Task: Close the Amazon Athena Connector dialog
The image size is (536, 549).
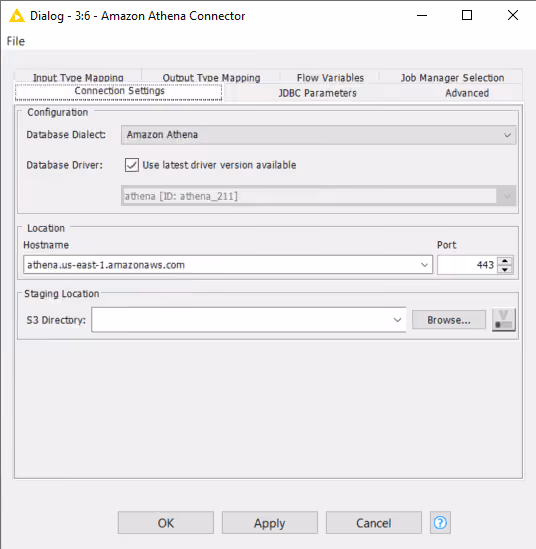Action: (x=513, y=15)
